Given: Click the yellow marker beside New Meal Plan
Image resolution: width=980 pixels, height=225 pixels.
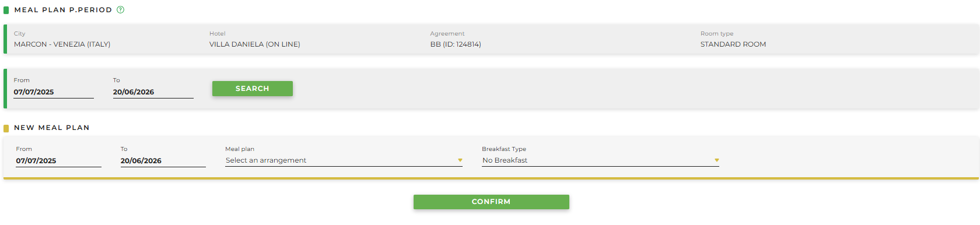Looking at the screenshot, I should click(6, 128).
